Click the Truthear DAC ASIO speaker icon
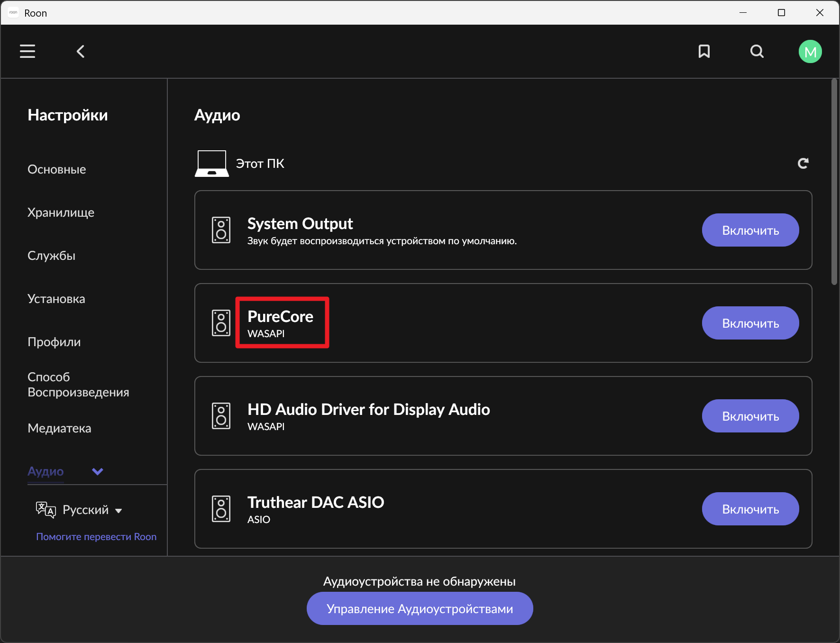 click(221, 509)
